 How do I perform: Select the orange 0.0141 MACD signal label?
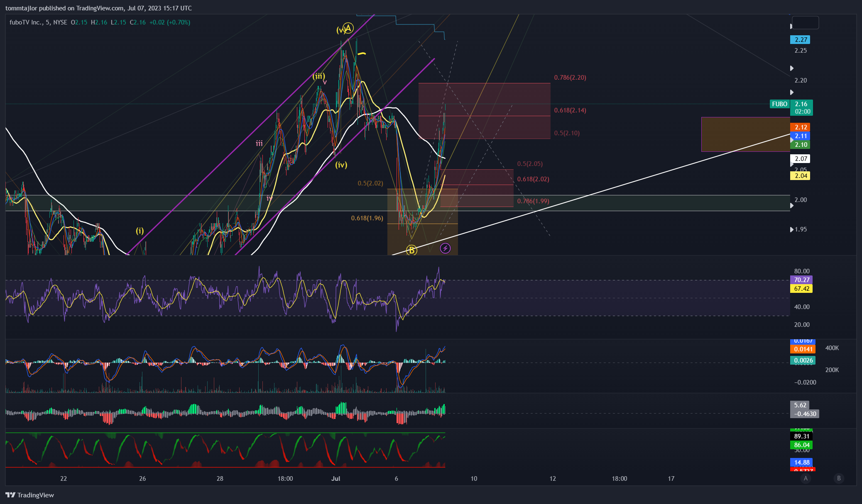(803, 349)
